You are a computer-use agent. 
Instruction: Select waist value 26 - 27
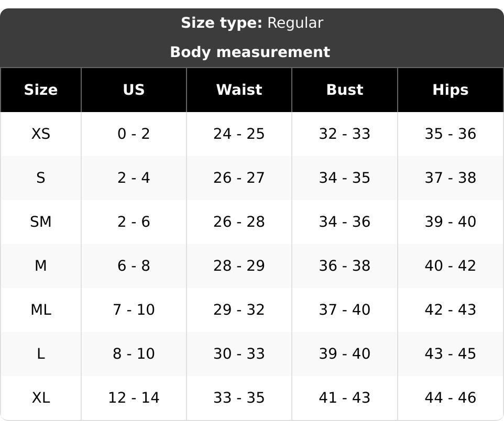tap(239, 178)
